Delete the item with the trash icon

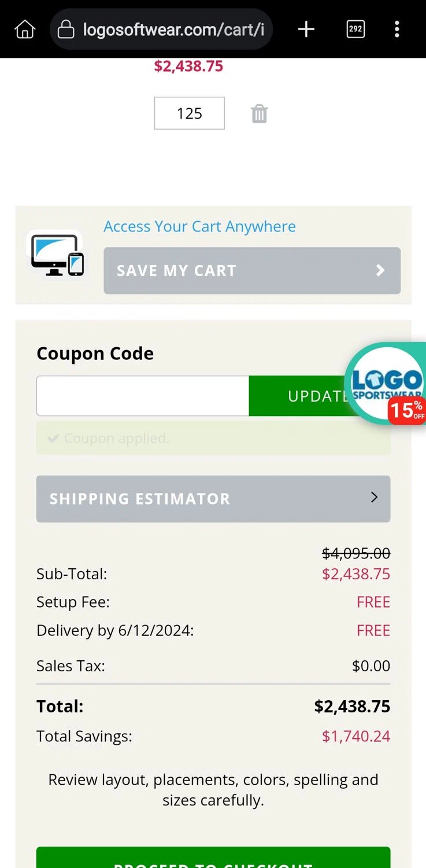click(260, 113)
